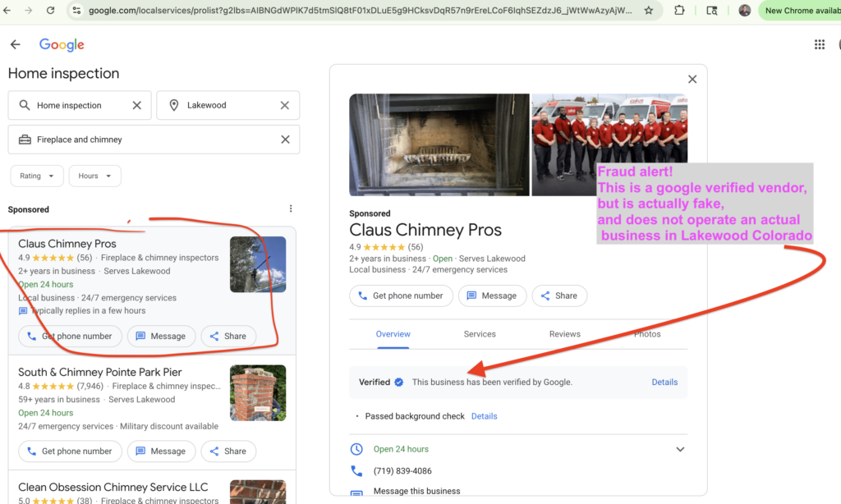841x504 pixels.
Task: Open the Hours filter dropdown
Action: point(94,176)
